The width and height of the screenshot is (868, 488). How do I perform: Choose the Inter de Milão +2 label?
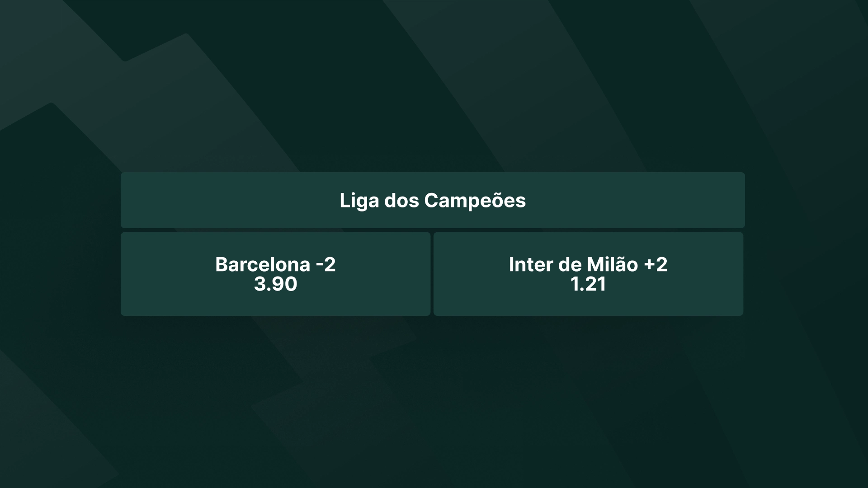click(x=588, y=264)
